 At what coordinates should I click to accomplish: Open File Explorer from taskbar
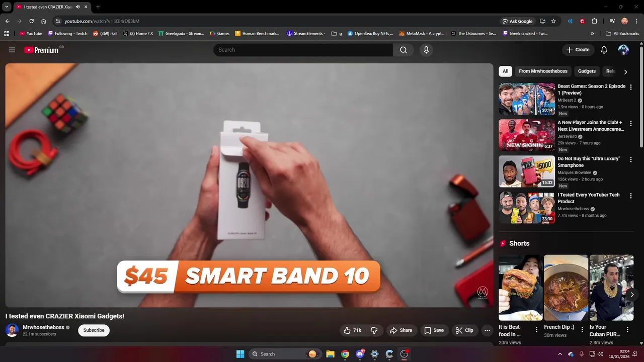pos(330,354)
